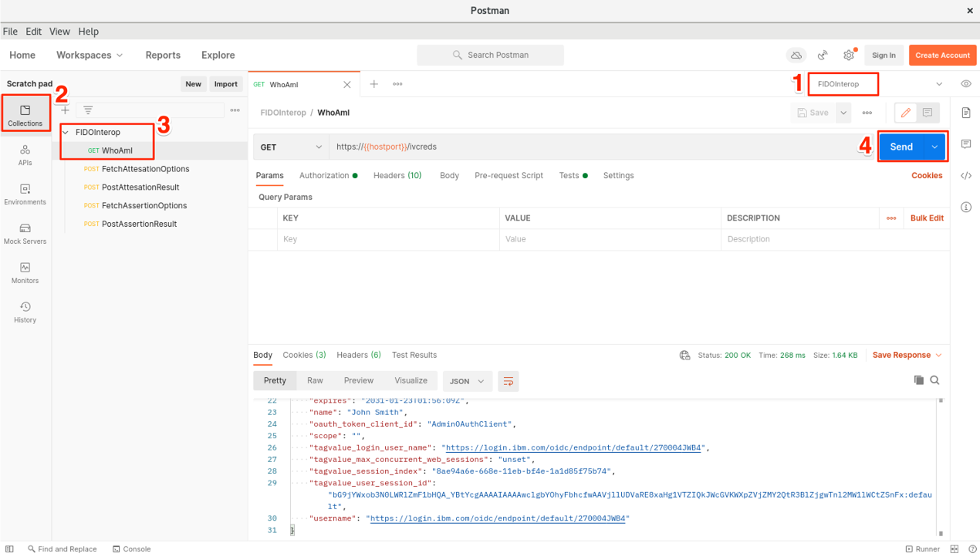
Task: Open the comments icon in right sidebar
Action: click(x=965, y=144)
